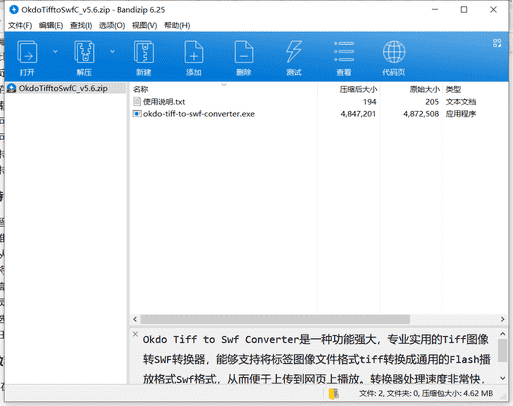The image size is (513, 406).
Task: Click the 4,872,508 original size cell
Action: [x=421, y=114]
